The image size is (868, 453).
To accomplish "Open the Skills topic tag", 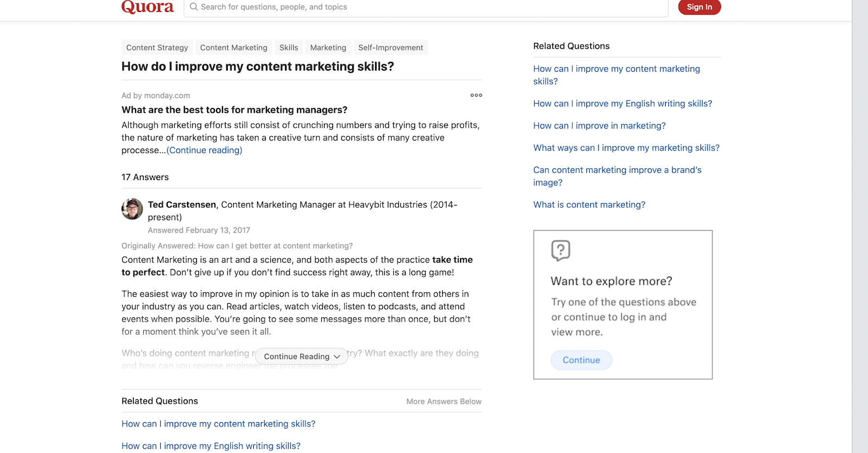I will [x=289, y=48].
